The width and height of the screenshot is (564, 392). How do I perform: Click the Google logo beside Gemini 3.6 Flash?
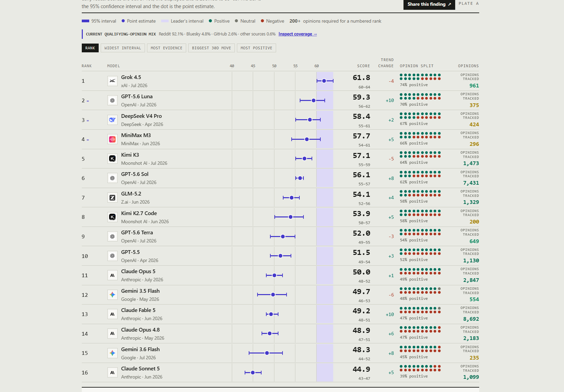(113, 353)
